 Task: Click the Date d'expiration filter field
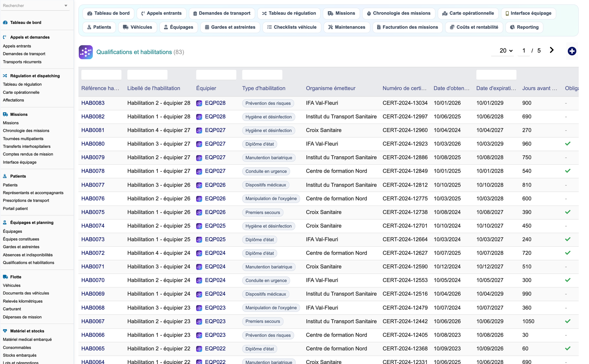click(x=496, y=75)
